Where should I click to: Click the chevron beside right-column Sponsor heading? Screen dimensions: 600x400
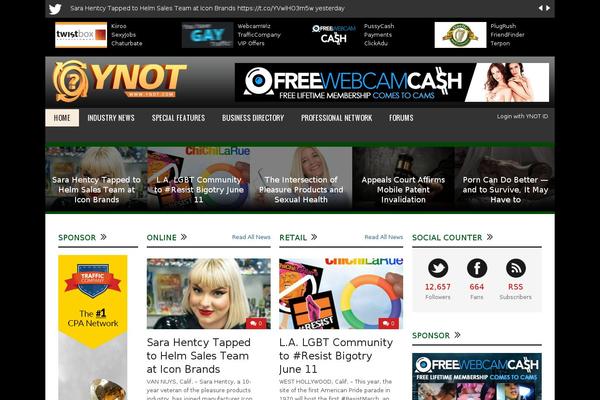pos(457,335)
